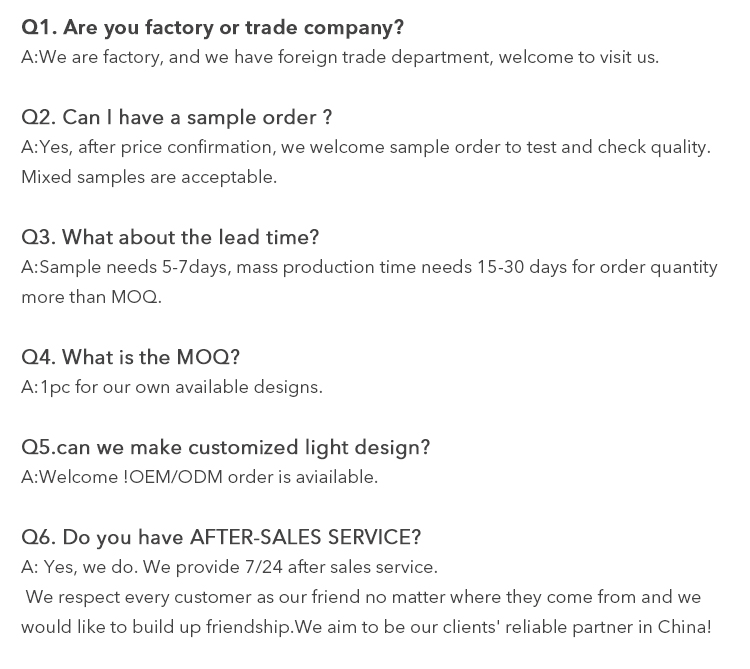This screenshot has width=750, height=669.
Task: Click the word 'friendship' in the last line
Action: [x=249, y=627]
